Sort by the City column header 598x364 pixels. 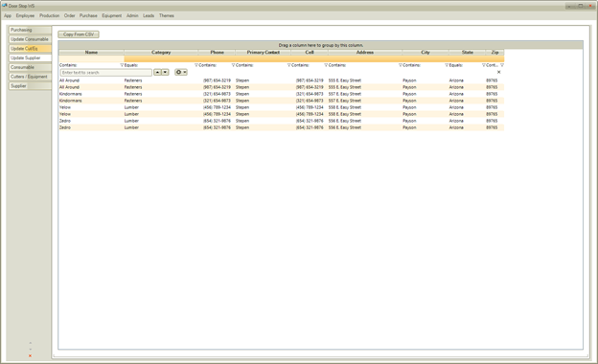point(425,53)
